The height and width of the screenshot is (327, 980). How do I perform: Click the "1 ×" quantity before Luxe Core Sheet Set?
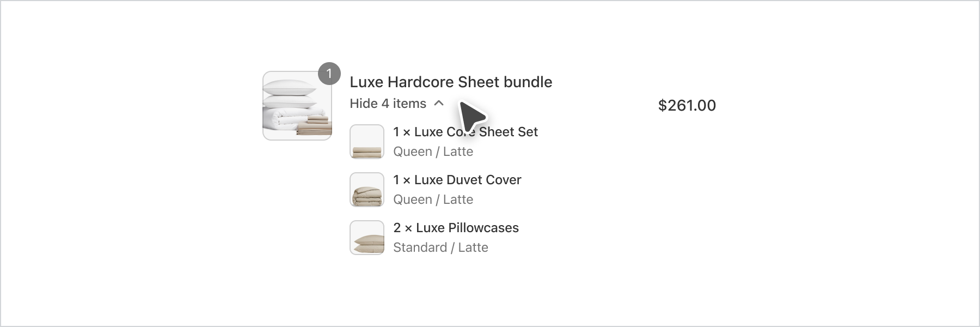point(402,132)
